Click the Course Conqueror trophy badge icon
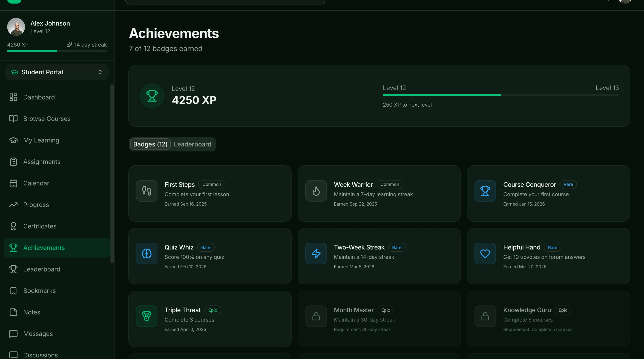Image resolution: width=644 pixels, height=359 pixels. coord(485,191)
